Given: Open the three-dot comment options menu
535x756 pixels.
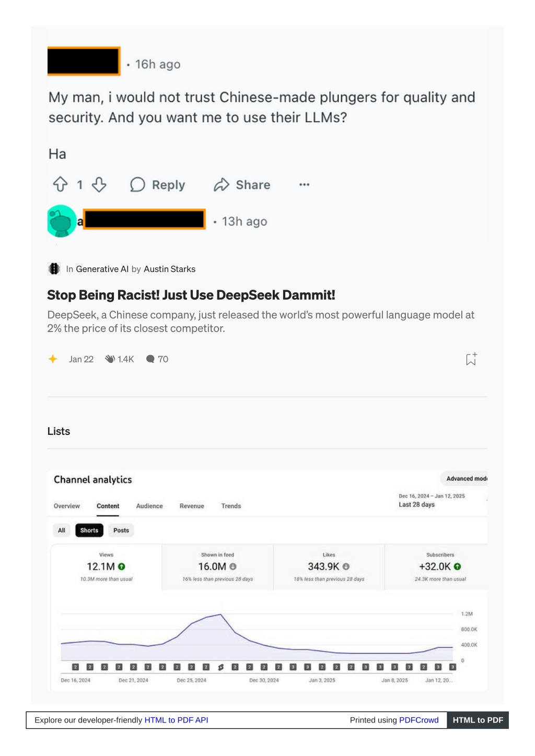Looking at the screenshot, I should pyautogui.click(x=305, y=184).
